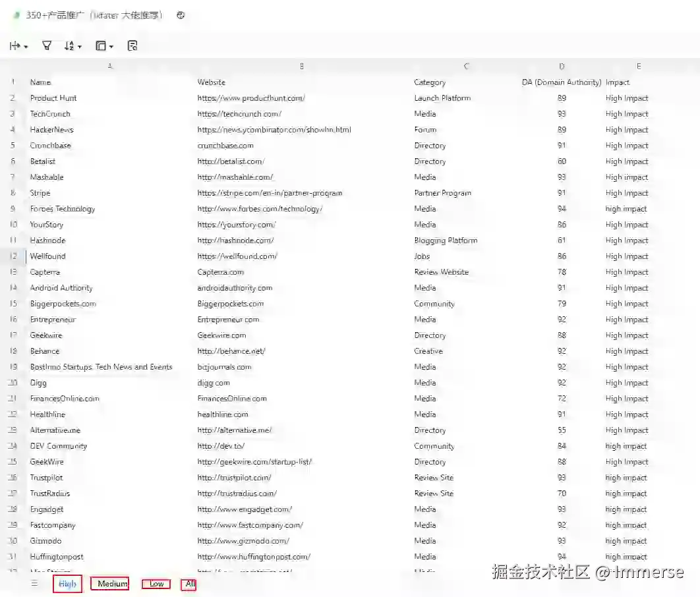
Task: Open the stripe.com partner-program link
Action: [270, 193]
